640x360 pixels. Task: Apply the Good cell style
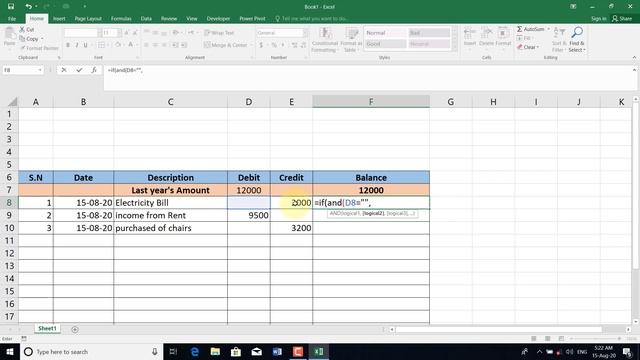pos(385,44)
